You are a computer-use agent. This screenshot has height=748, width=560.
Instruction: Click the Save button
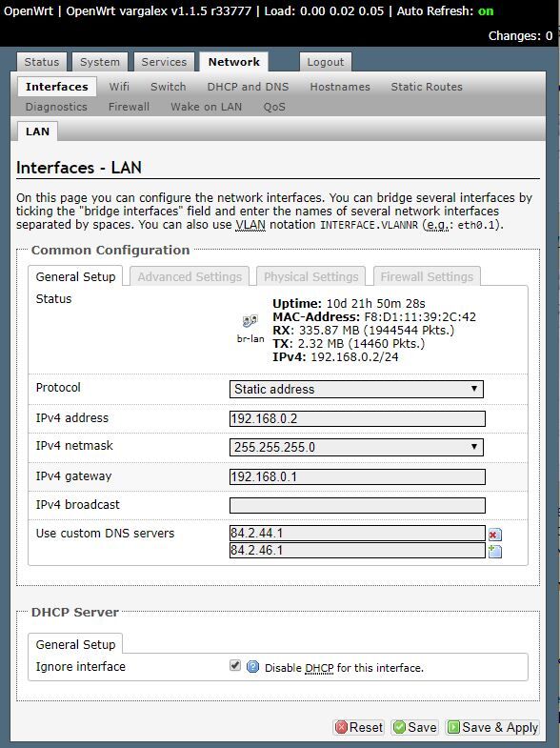415,727
